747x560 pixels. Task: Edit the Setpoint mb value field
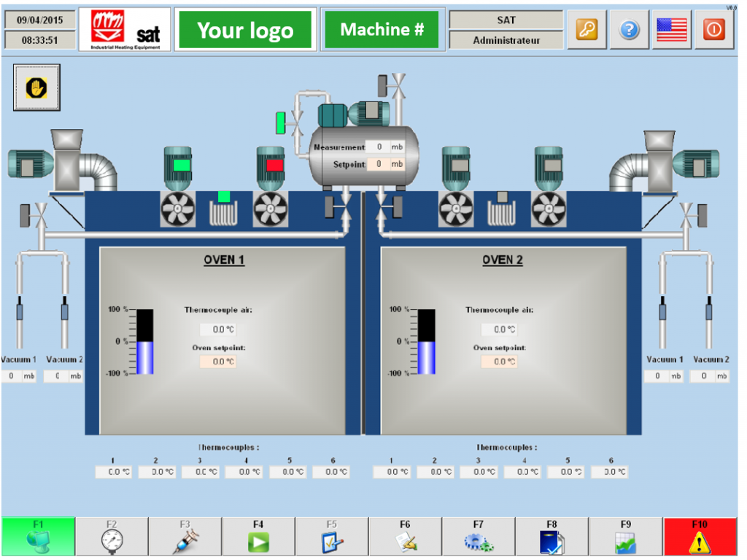(x=379, y=164)
